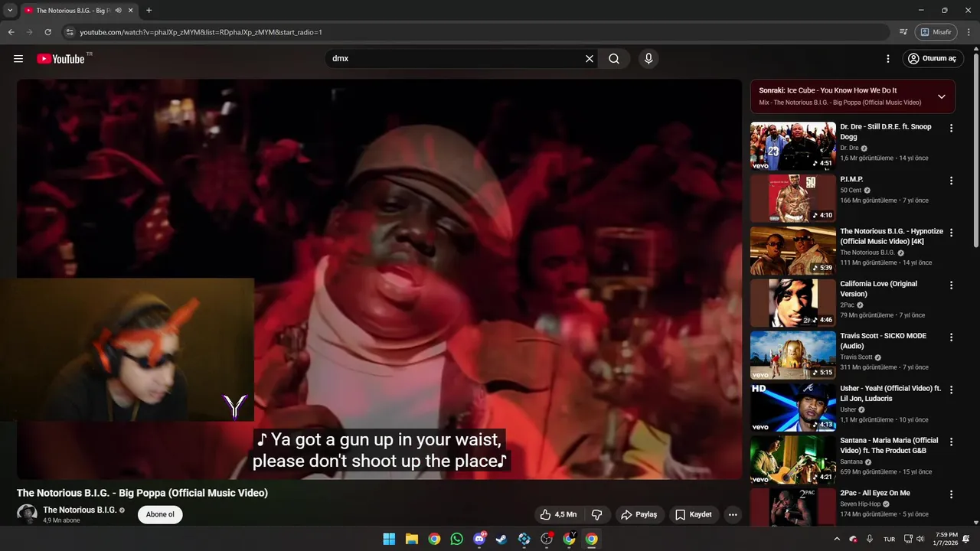Go back with browser back arrow
This screenshot has height=551, width=980.
tap(11, 32)
